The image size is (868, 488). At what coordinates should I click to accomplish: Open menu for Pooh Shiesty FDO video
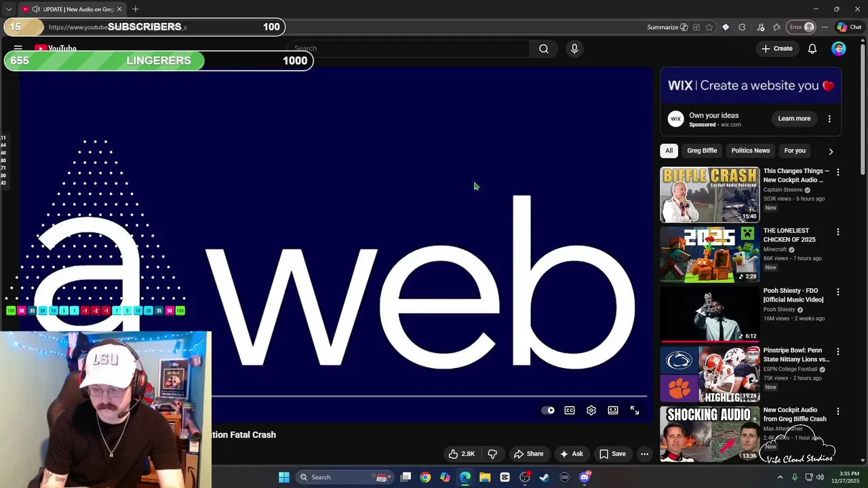point(838,292)
